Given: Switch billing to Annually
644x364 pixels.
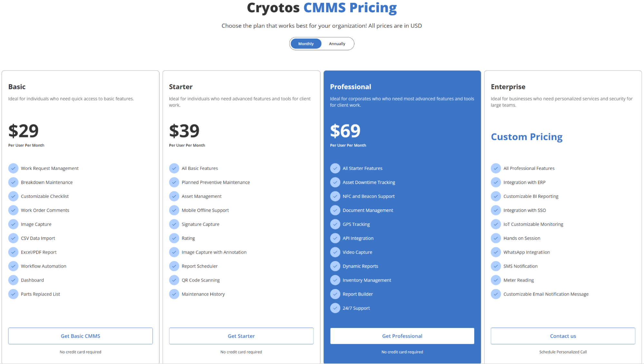Looking at the screenshot, I should 337,43.
